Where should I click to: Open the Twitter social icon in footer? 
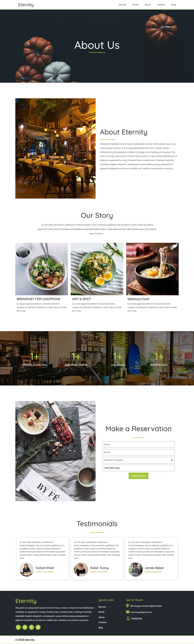click(x=38, y=627)
